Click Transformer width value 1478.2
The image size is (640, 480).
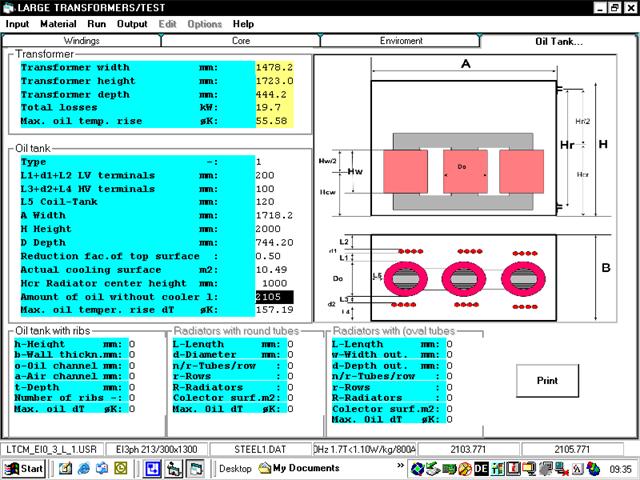coord(274,67)
